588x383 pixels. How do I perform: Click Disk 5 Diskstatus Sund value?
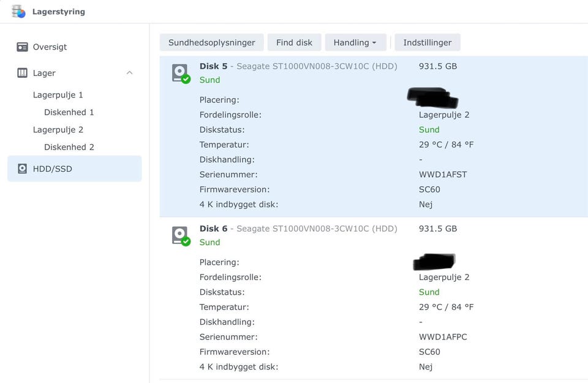point(429,130)
